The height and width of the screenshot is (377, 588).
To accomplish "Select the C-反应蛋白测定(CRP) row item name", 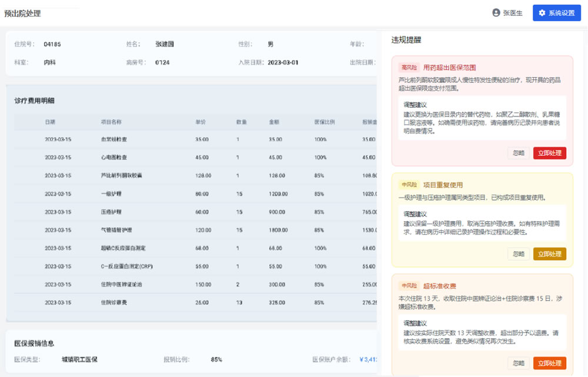I will click(127, 266).
